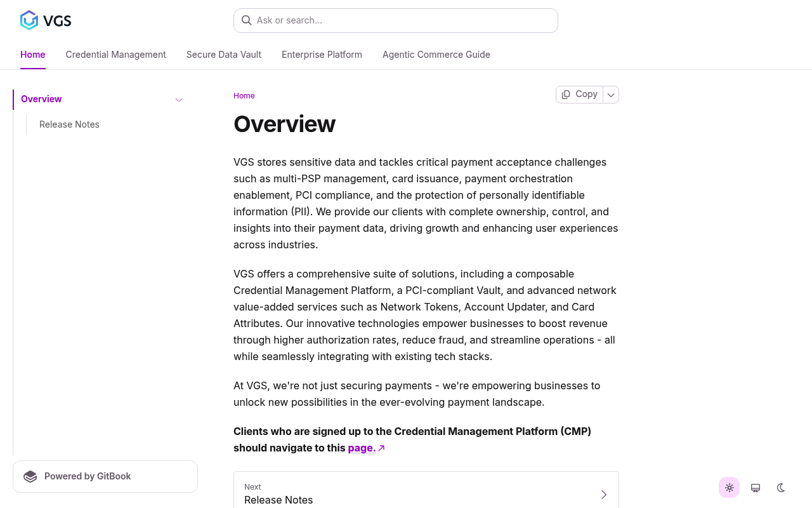Viewport: 812px width, 508px height.
Task: Click the Next card right chevron
Action: 604,495
